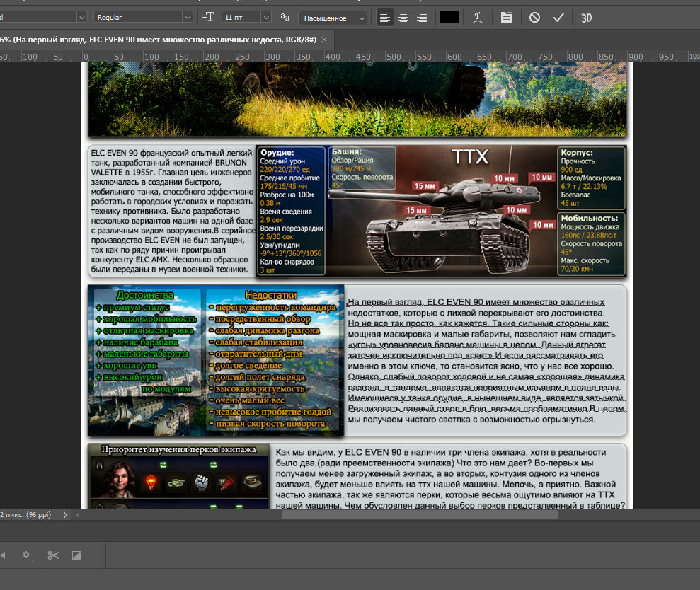Click the red light bulb perk icon
Image resolution: width=700 pixels, height=590 pixels.
click(x=151, y=482)
